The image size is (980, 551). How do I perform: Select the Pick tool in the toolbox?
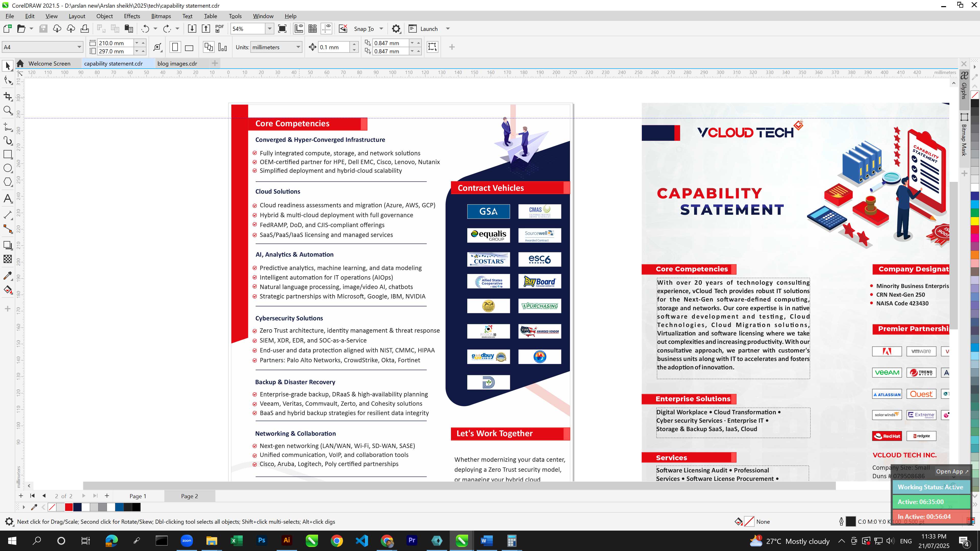click(8, 66)
